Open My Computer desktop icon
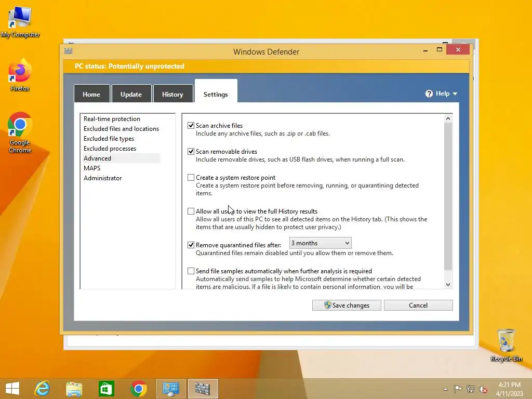 [x=20, y=22]
